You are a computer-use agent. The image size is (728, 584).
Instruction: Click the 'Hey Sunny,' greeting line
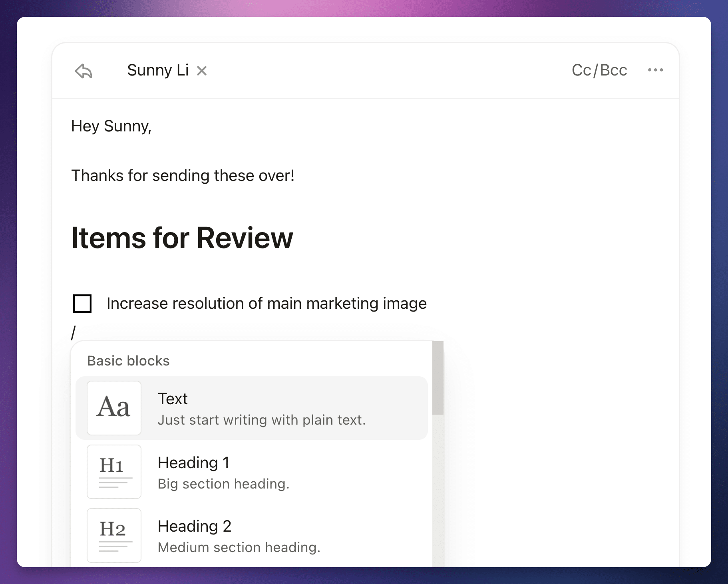pyautogui.click(x=111, y=127)
